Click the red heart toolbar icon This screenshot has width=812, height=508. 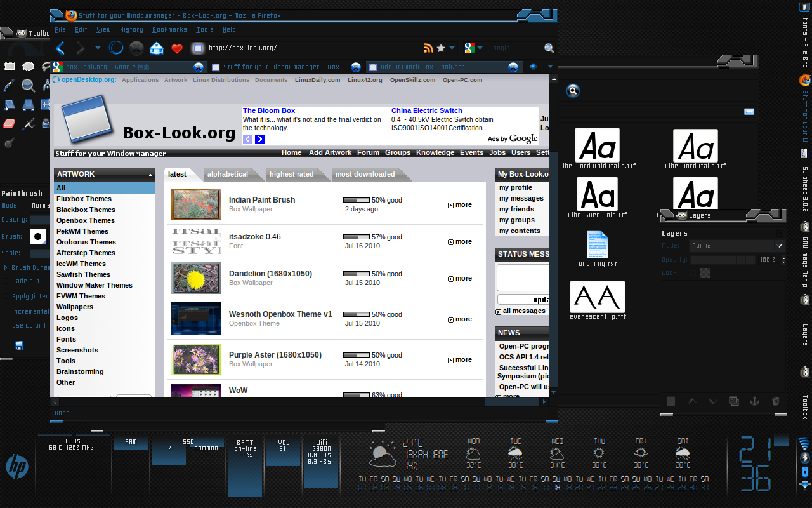177,48
